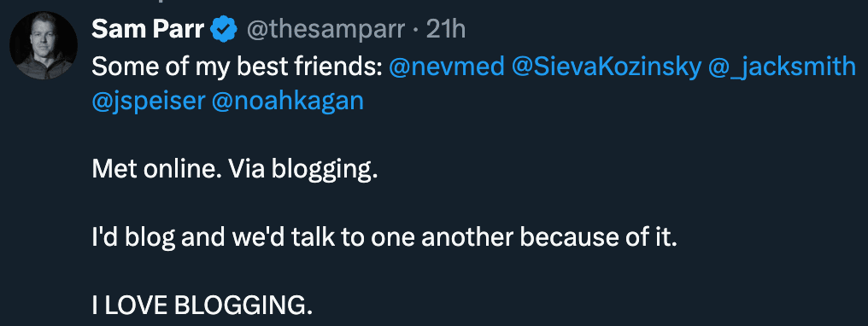Click the 'Some of my best friends:' text
The image size is (868, 326).
[x=237, y=67]
